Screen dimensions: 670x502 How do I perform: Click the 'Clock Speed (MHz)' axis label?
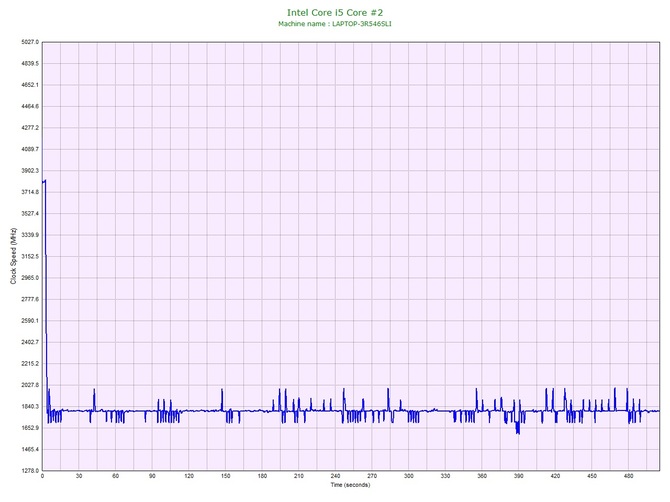pos(13,256)
